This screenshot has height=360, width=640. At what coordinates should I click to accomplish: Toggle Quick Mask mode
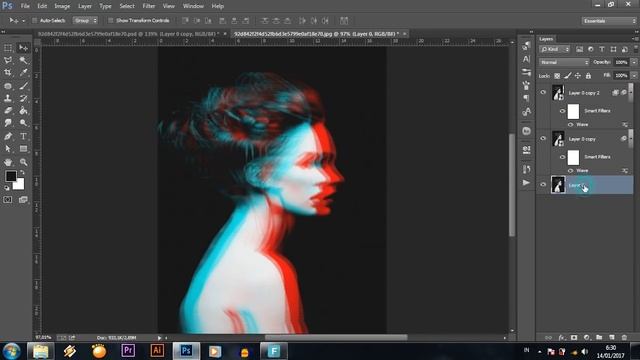[x=8, y=200]
